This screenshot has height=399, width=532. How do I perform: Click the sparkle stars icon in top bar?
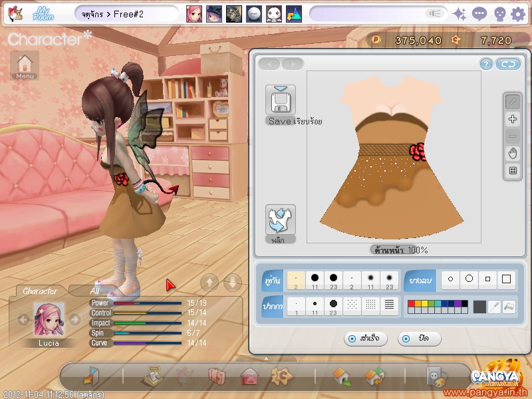click(x=460, y=14)
